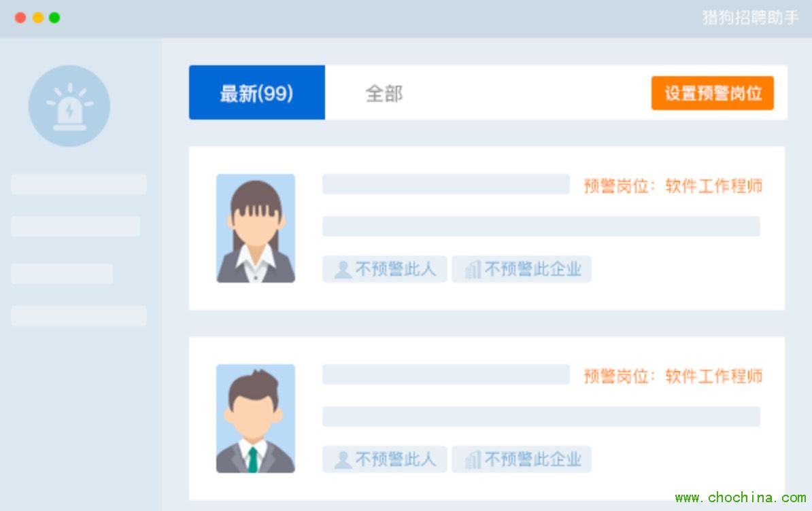Click building icon on first card's 不预警此企业
The height and width of the screenshot is (511, 812).
pyautogui.click(x=473, y=270)
